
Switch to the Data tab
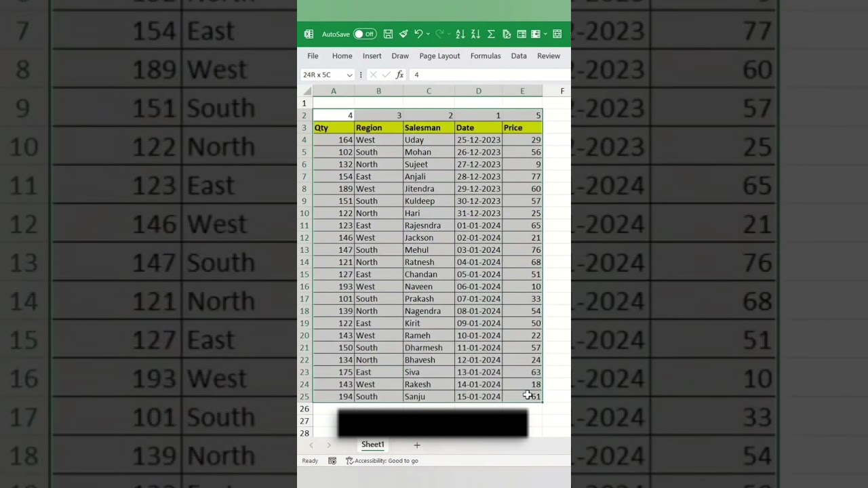tap(519, 56)
